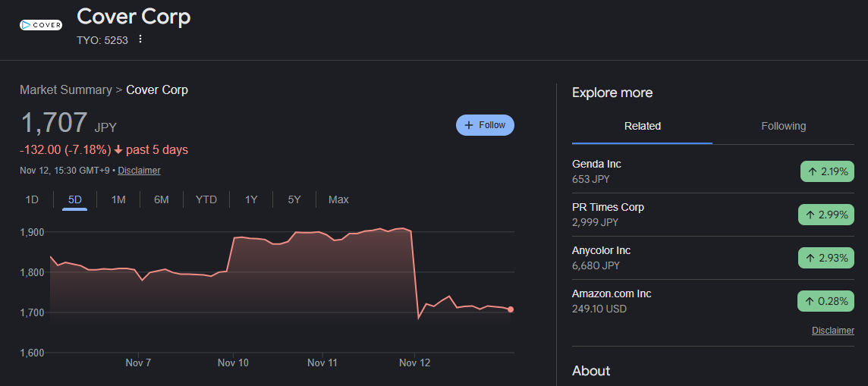Open Disclaimer link under the price
Screen dimensions: 868x386
139,171
